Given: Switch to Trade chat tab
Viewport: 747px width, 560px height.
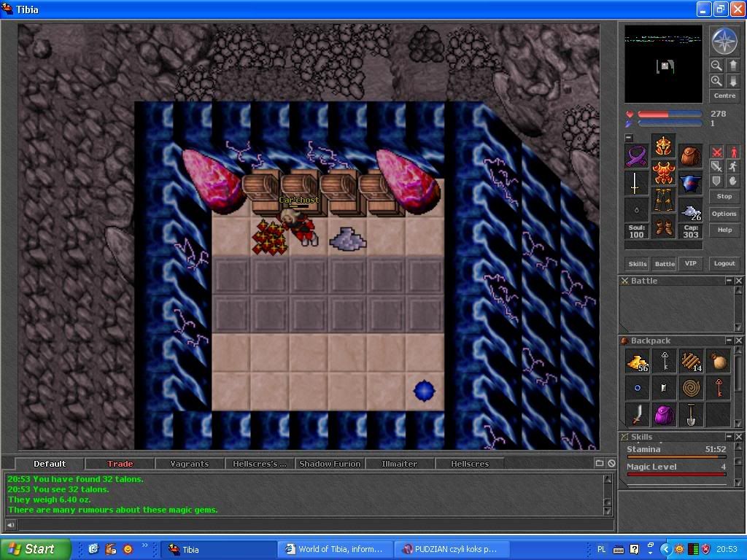Looking at the screenshot, I should click(120, 464).
